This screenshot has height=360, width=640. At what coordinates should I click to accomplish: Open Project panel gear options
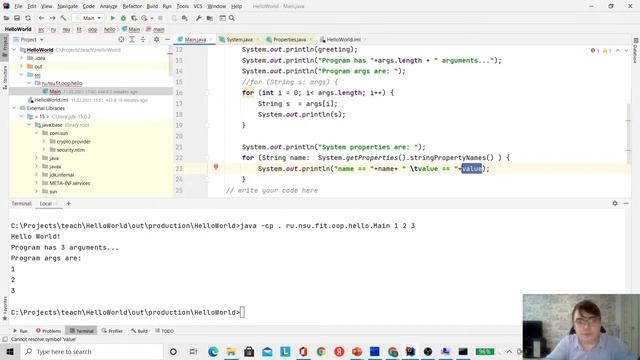pyautogui.click(x=156, y=40)
